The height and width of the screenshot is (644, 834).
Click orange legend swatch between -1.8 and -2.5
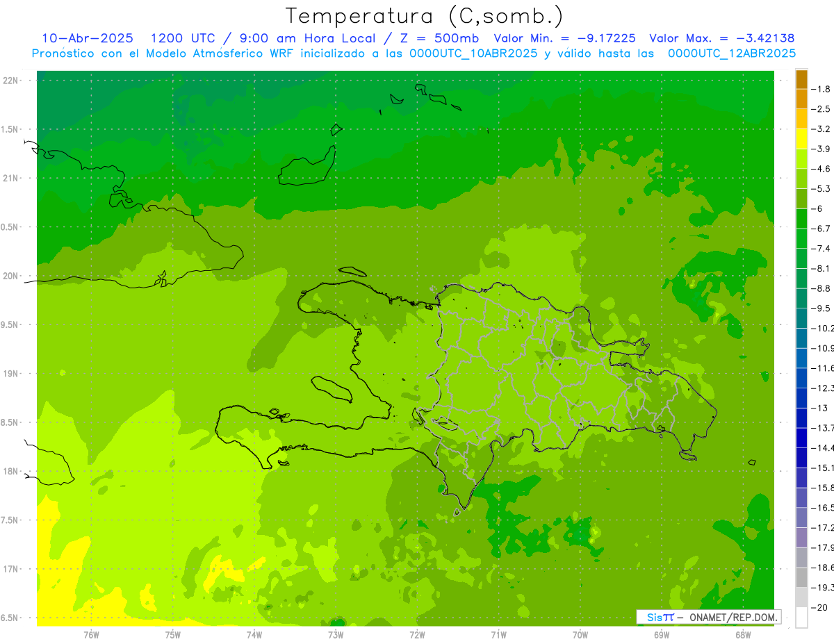(801, 99)
